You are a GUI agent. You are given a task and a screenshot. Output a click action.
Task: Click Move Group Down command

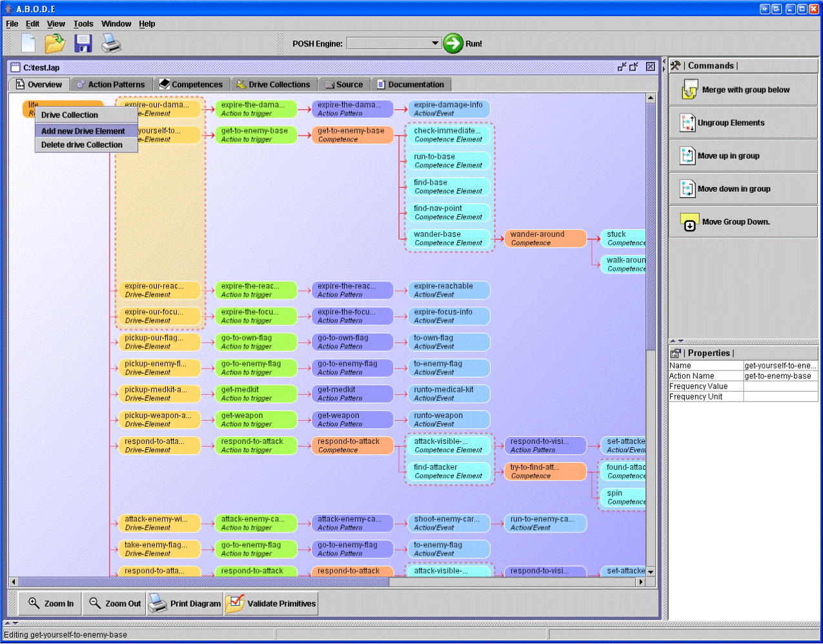click(x=743, y=222)
